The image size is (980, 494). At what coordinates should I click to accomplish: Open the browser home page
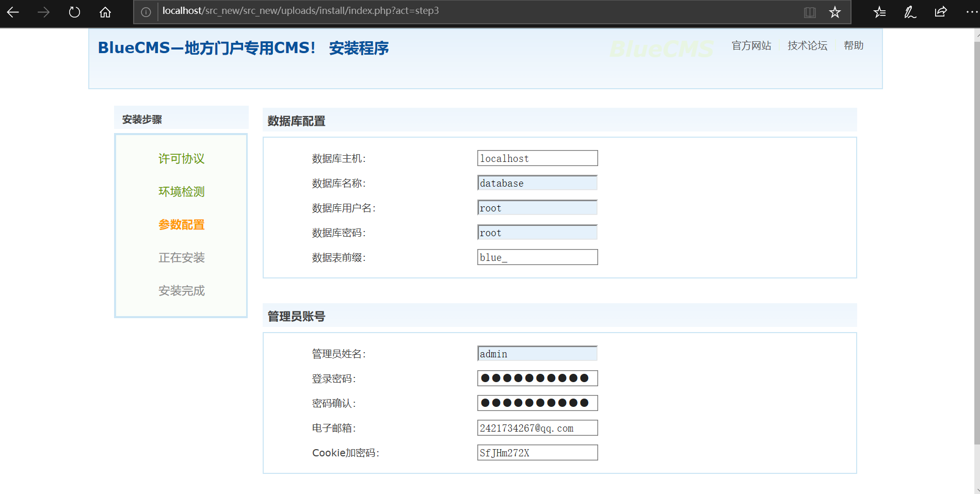[105, 11]
